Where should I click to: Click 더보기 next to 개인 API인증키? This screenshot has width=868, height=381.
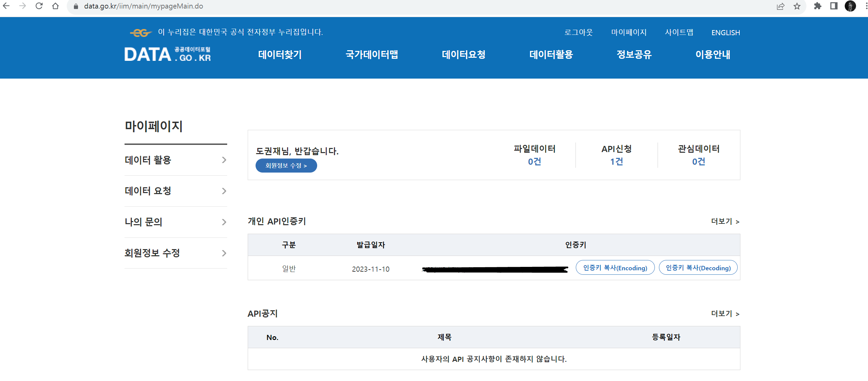[725, 221]
